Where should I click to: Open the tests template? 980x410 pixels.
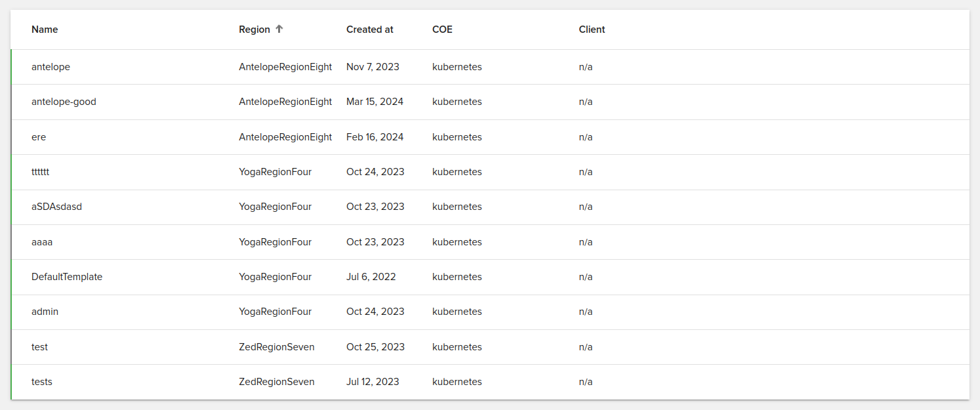[42, 381]
